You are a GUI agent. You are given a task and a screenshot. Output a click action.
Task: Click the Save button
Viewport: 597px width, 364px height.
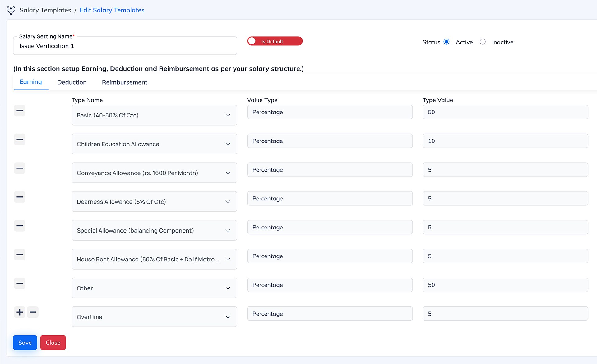tap(25, 343)
